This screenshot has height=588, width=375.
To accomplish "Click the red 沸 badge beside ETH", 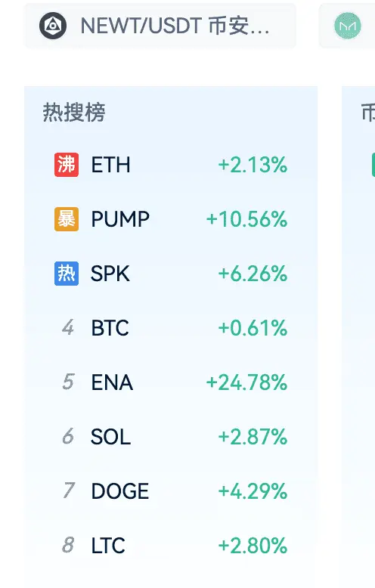I will point(67,165).
